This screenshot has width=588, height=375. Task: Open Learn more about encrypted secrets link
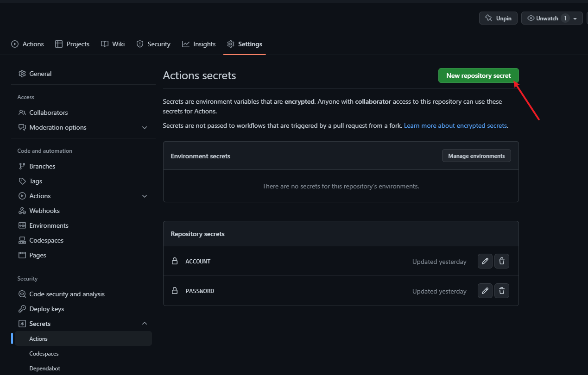point(455,125)
